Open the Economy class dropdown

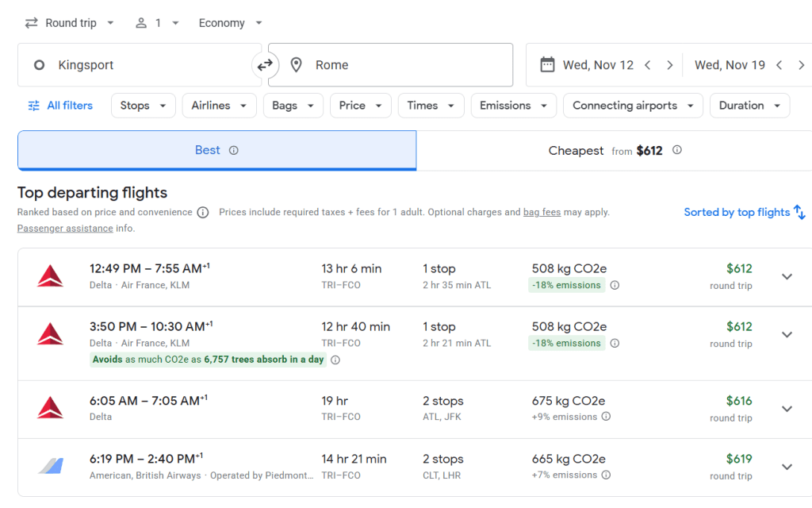tap(230, 23)
